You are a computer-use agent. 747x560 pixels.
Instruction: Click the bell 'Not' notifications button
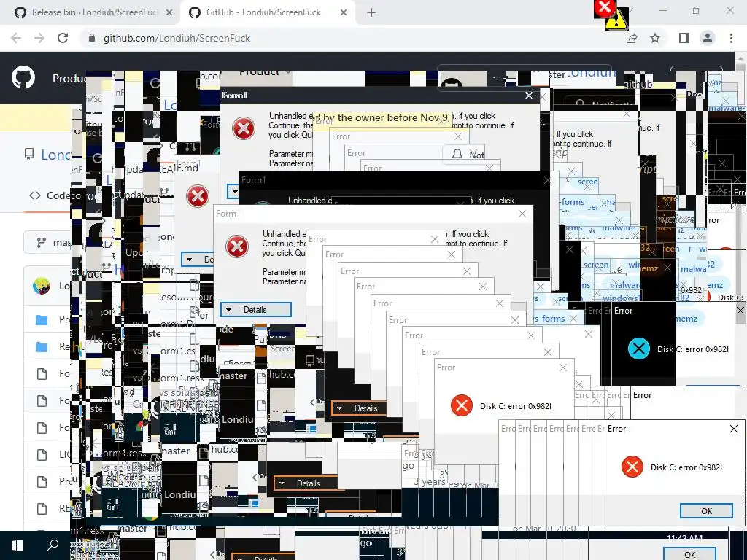click(463, 155)
